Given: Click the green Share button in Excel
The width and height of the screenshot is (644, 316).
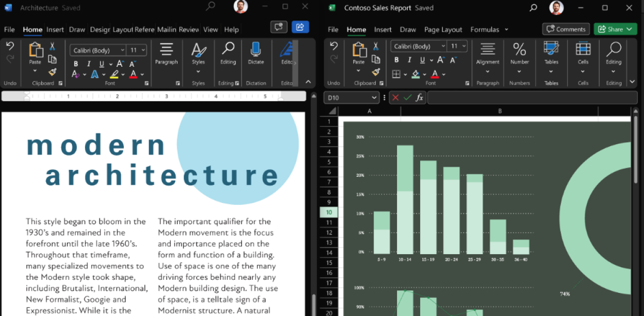Looking at the screenshot, I should tap(615, 29).
